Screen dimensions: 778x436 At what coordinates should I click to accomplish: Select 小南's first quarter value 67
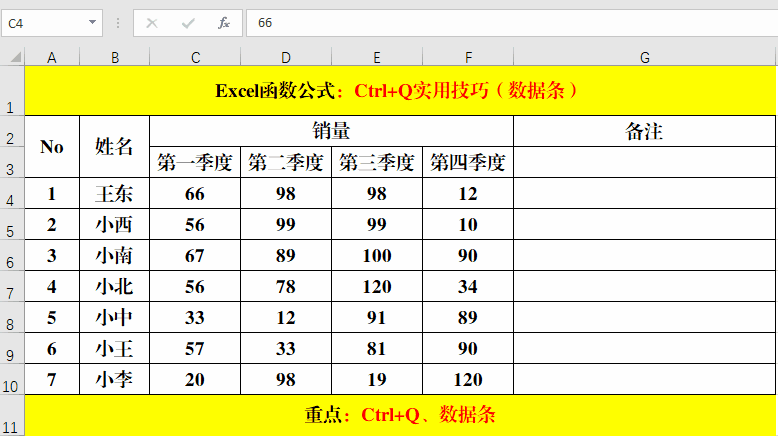(x=195, y=255)
